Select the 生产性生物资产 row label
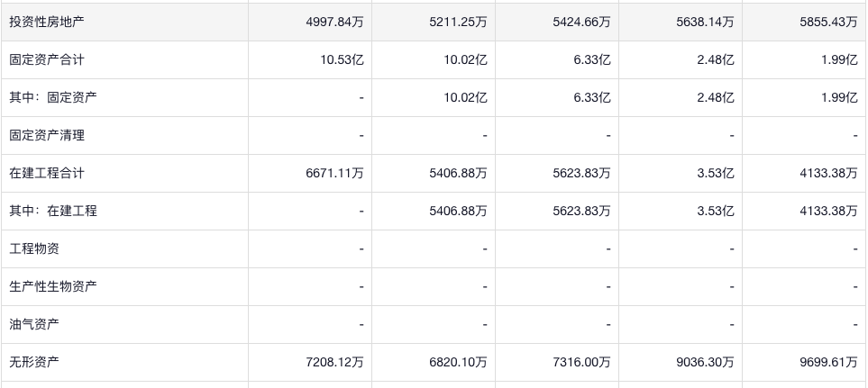Viewport: 868px width, 388px height. 52,286
